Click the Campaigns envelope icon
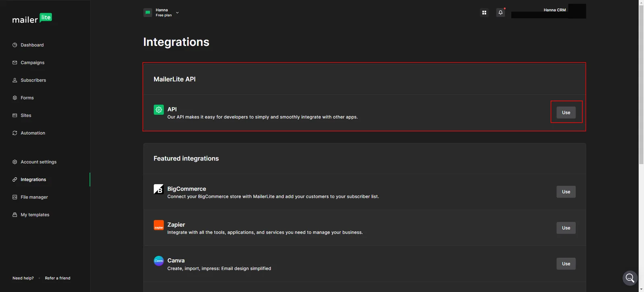The height and width of the screenshot is (292, 644). 15,63
